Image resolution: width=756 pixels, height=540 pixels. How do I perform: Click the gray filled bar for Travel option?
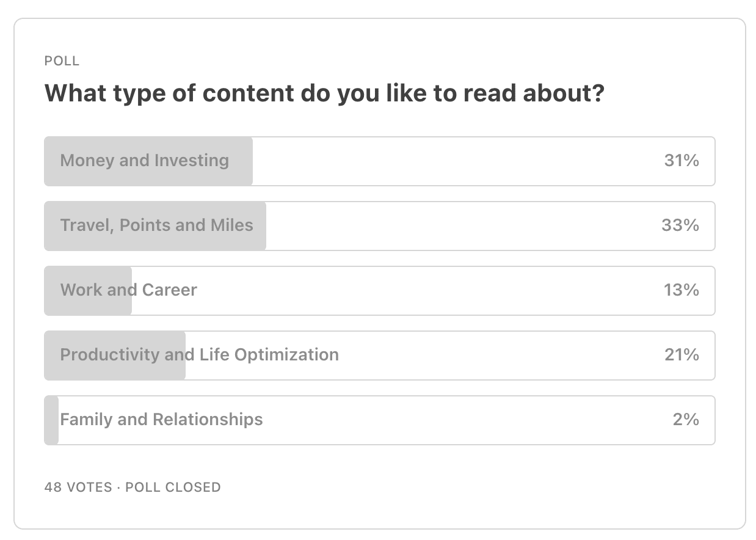click(155, 226)
